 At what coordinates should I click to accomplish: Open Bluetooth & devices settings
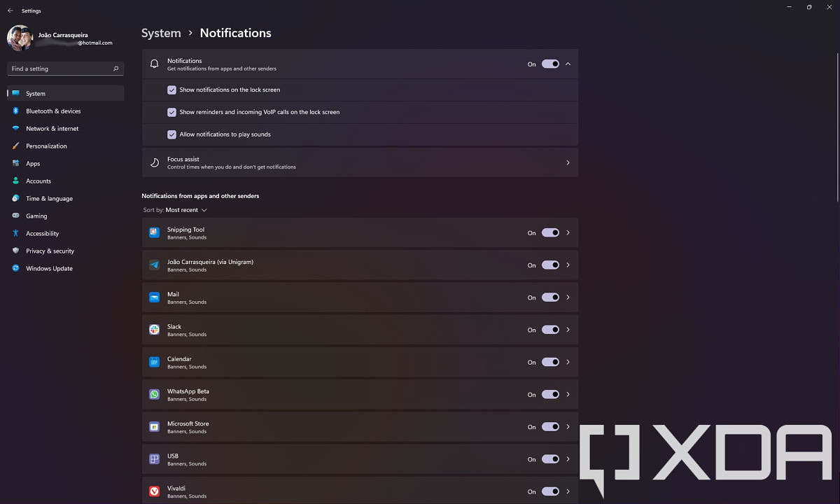[x=53, y=111]
